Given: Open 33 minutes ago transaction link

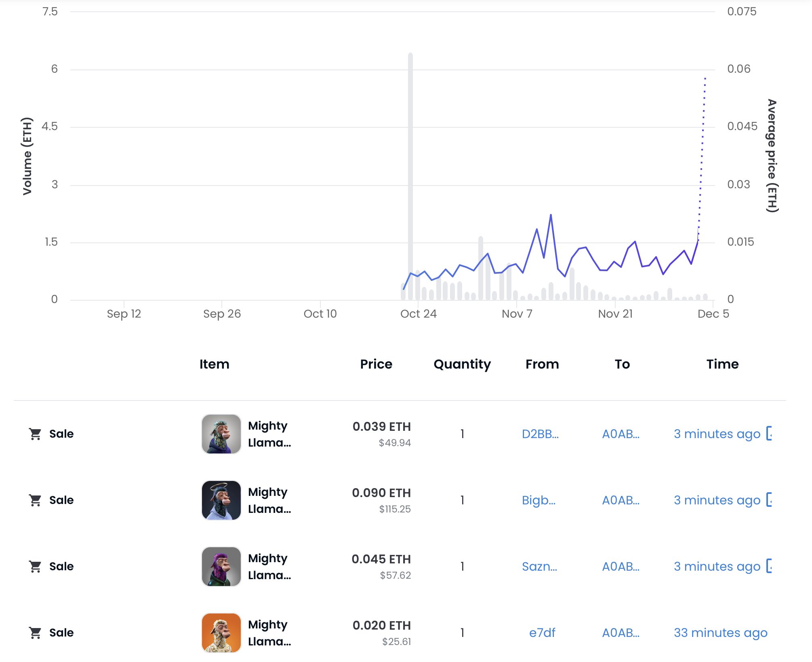Looking at the screenshot, I should click(720, 632).
